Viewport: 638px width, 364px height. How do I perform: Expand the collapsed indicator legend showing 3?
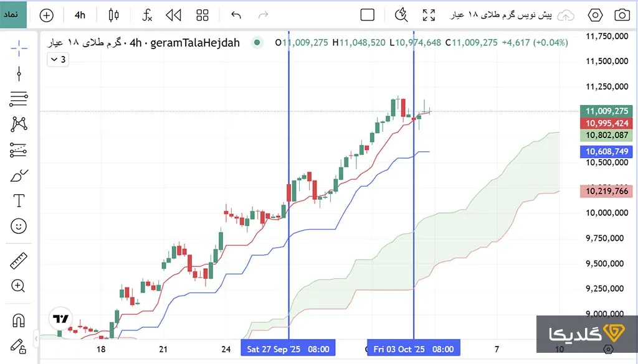pyautogui.click(x=58, y=60)
